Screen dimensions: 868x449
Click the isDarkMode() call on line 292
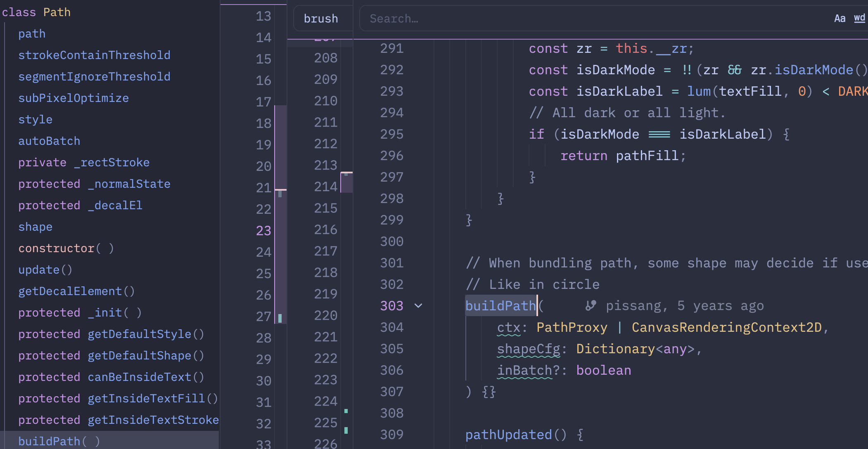pyautogui.click(x=813, y=70)
